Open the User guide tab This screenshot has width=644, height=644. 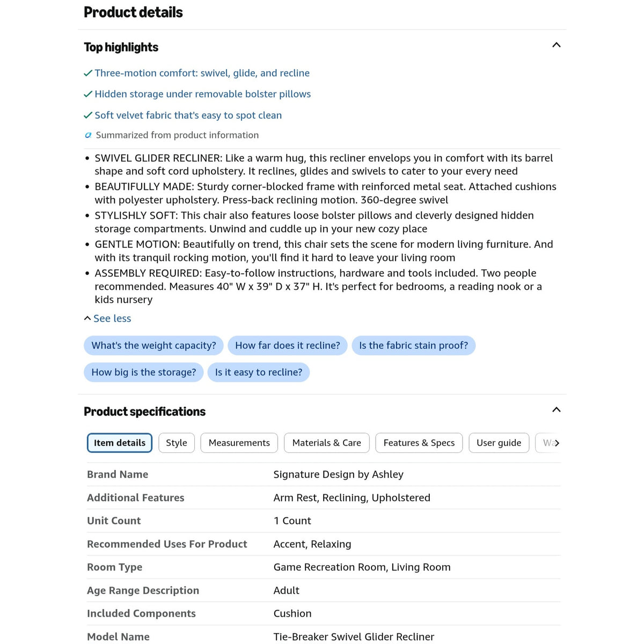click(x=499, y=443)
